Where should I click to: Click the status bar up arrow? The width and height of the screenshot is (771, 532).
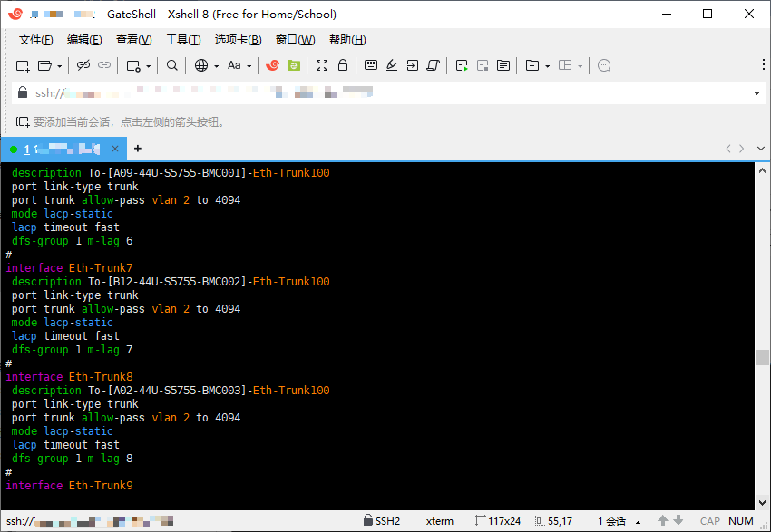click(663, 521)
